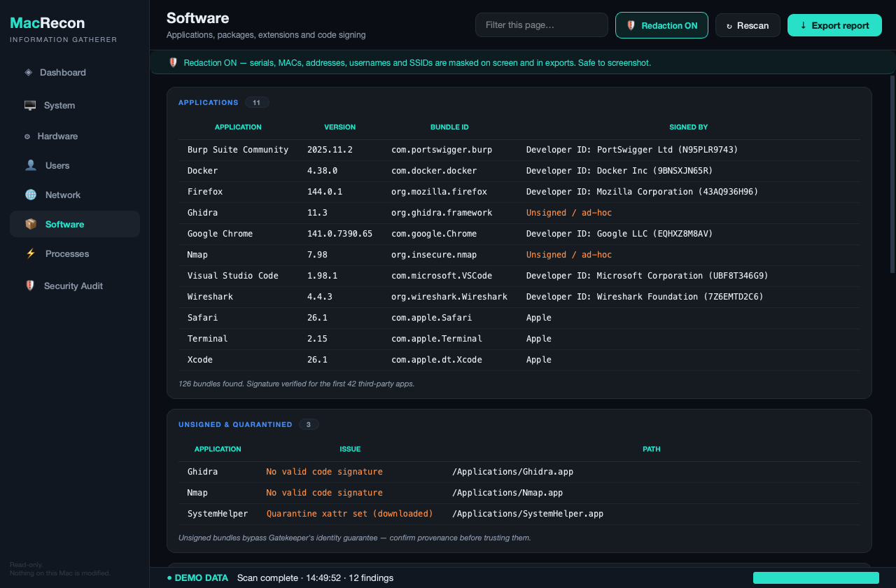Click the Unsigned & Quarantined count badge 3
The height and width of the screenshot is (588, 896).
click(x=309, y=424)
